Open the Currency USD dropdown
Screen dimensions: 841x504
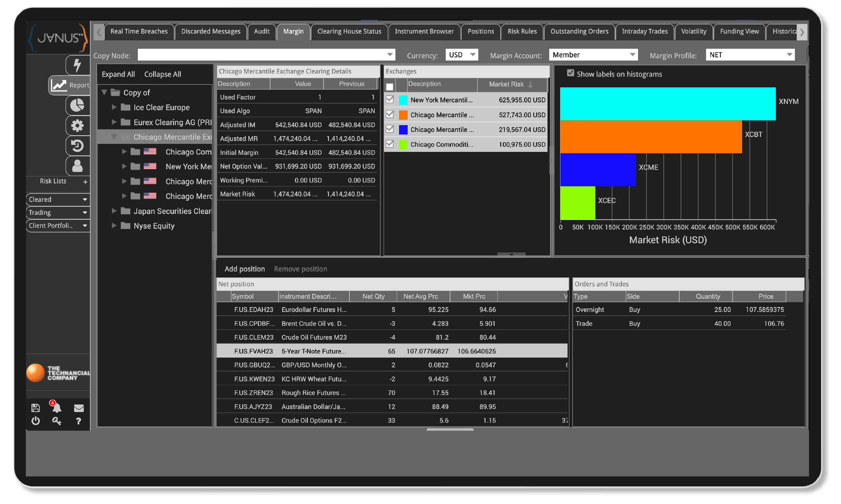point(472,55)
